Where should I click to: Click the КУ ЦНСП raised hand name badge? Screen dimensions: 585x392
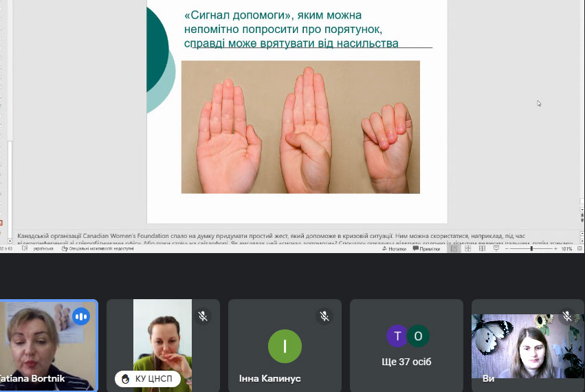[x=148, y=378]
